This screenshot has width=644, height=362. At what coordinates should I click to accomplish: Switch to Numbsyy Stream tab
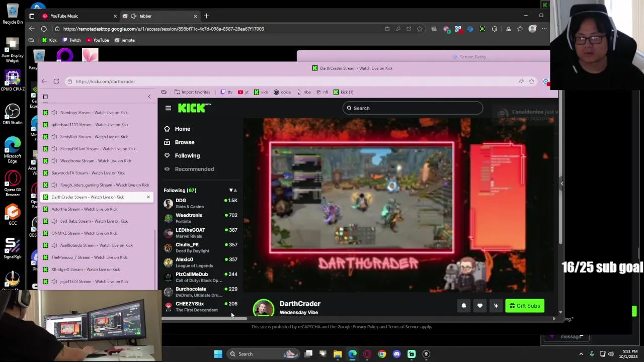[x=96, y=113]
